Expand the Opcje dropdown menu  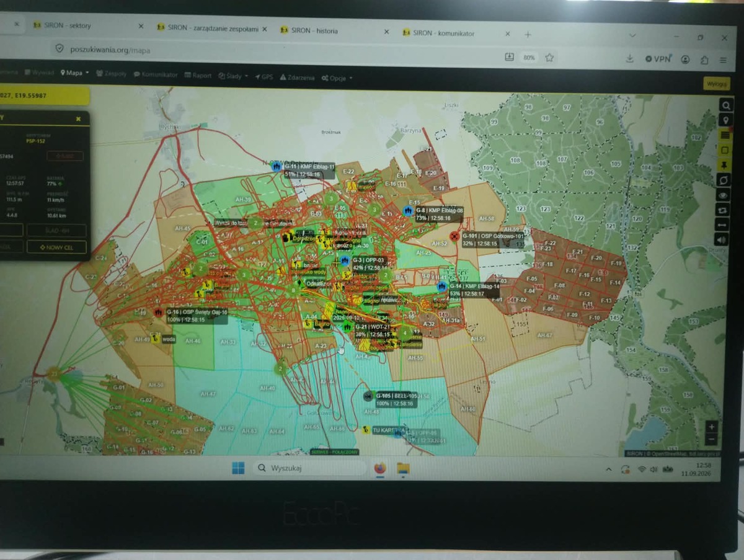337,78
